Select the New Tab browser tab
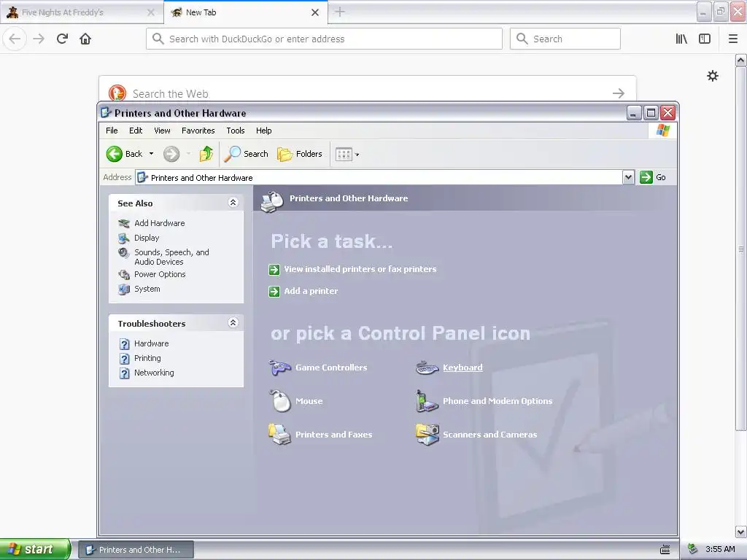747x560 pixels. pyautogui.click(x=245, y=12)
